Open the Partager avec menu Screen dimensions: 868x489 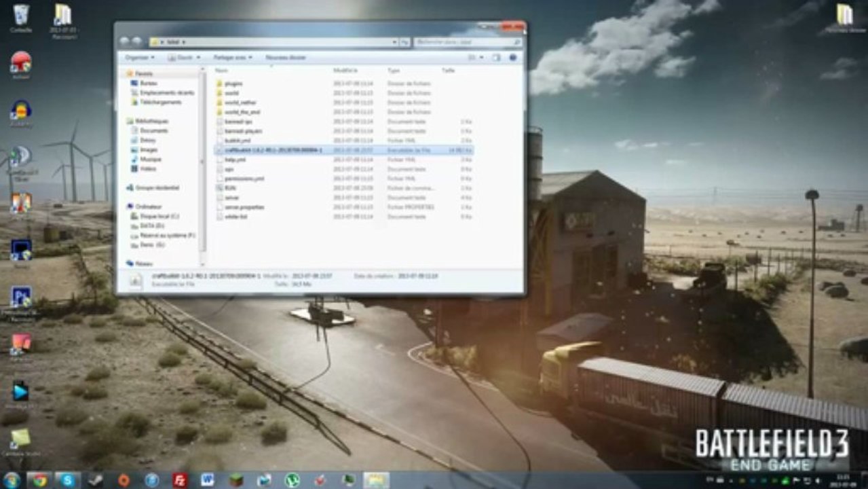click(x=232, y=58)
